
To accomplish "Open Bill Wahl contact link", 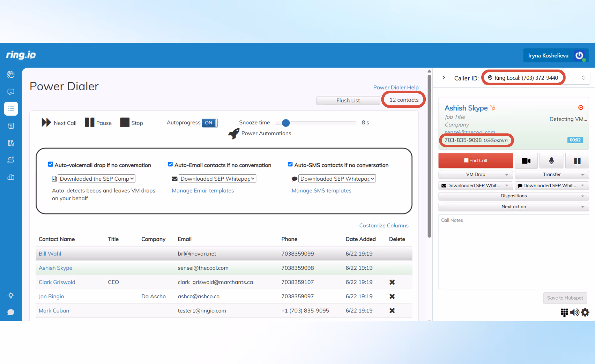I will [x=50, y=253].
